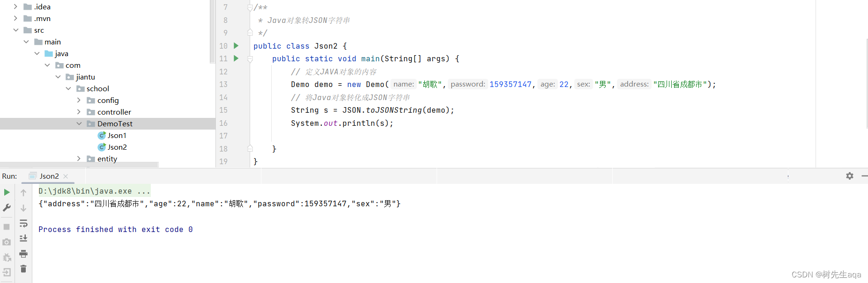Expand the .idea folder
This screenshot has width=868, height=283.
point(16,7)
